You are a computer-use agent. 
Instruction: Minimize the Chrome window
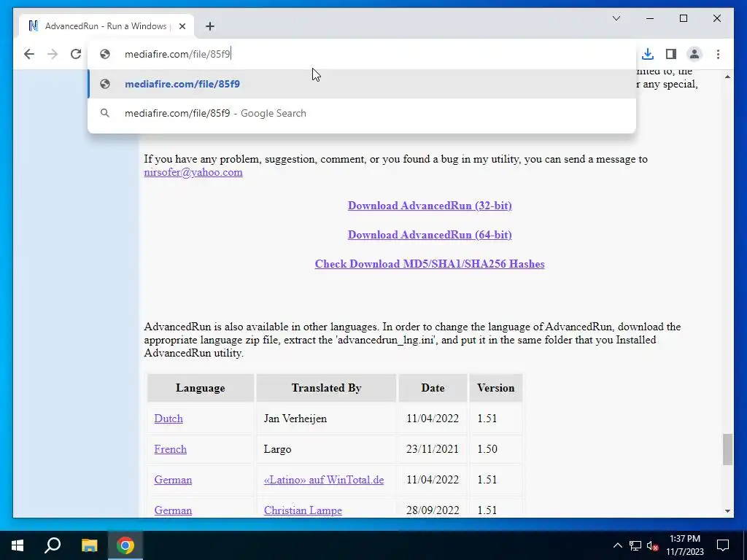[650, 18]
